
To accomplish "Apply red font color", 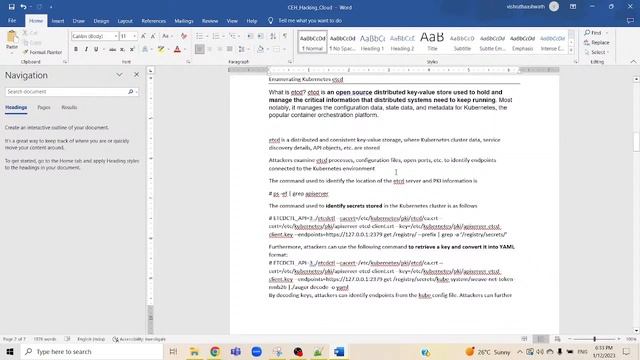I will (x=177, y=49).
